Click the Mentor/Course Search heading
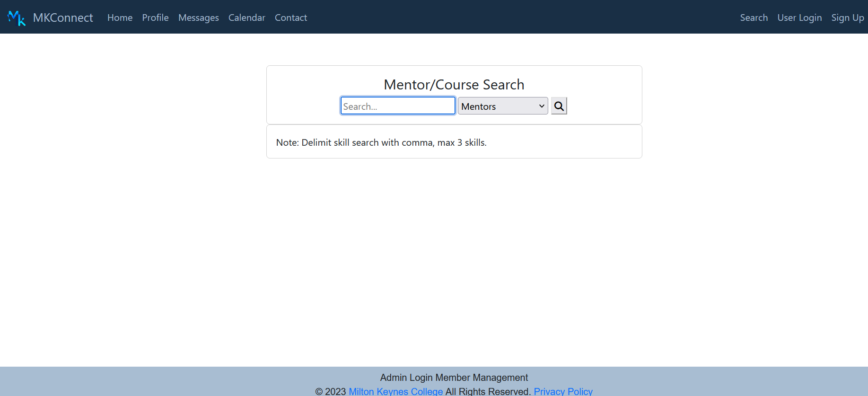Image resolution: width=868 pixels, height=396 pixels. click(454, 85)
